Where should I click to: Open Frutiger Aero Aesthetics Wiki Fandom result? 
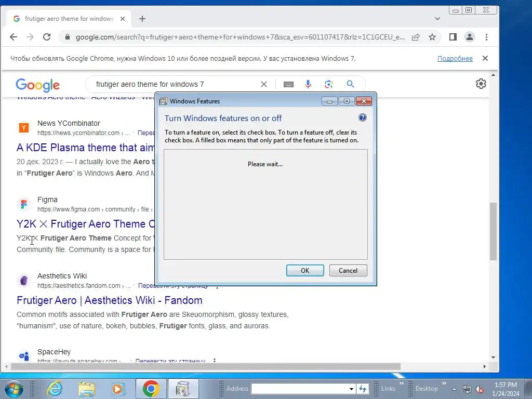tap(110, 300)
